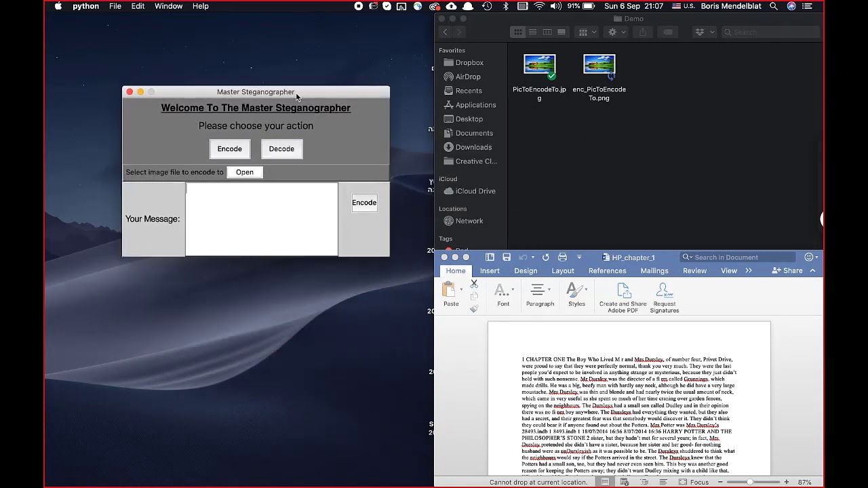The height and width of the screenshot is (488, 868).
Task: Click the Print icon in Word's title bar
Action: click(562, 258)
